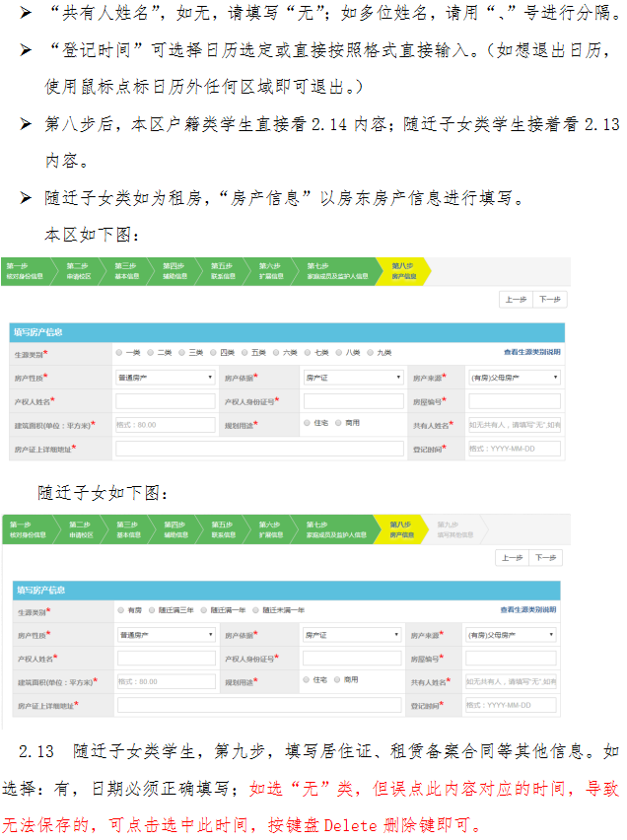The image size is (627, 840).
Task: Focus 房产证上详细地址 field in 随迁子女 form
Action: point(259,705)
